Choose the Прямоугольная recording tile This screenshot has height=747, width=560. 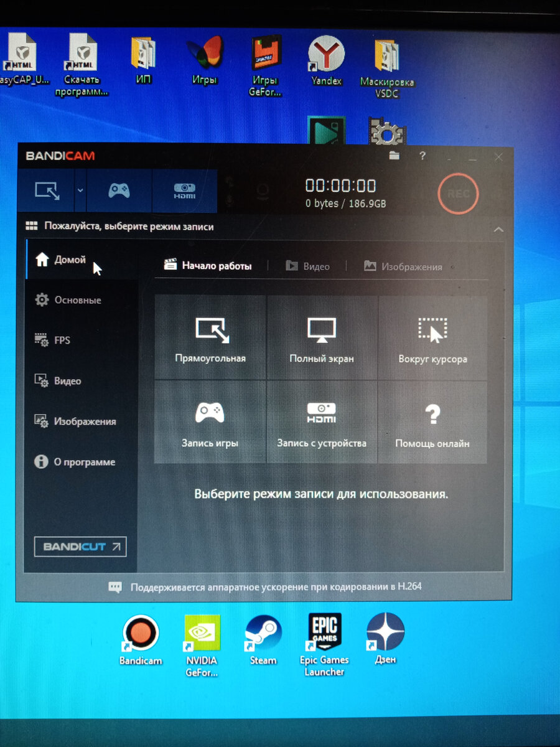[x=210, y=337]
